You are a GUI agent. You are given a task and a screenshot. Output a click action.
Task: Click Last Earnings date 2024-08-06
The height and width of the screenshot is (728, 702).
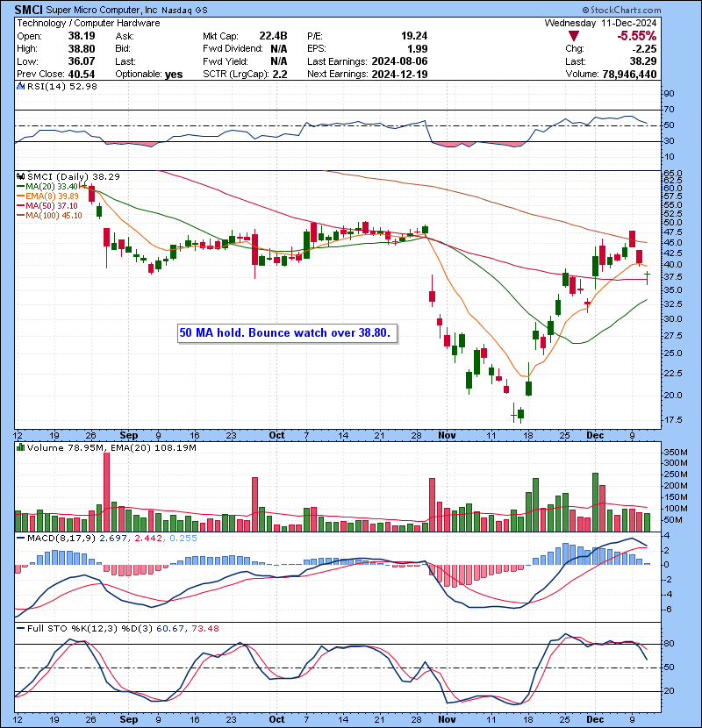coord(399,61)
